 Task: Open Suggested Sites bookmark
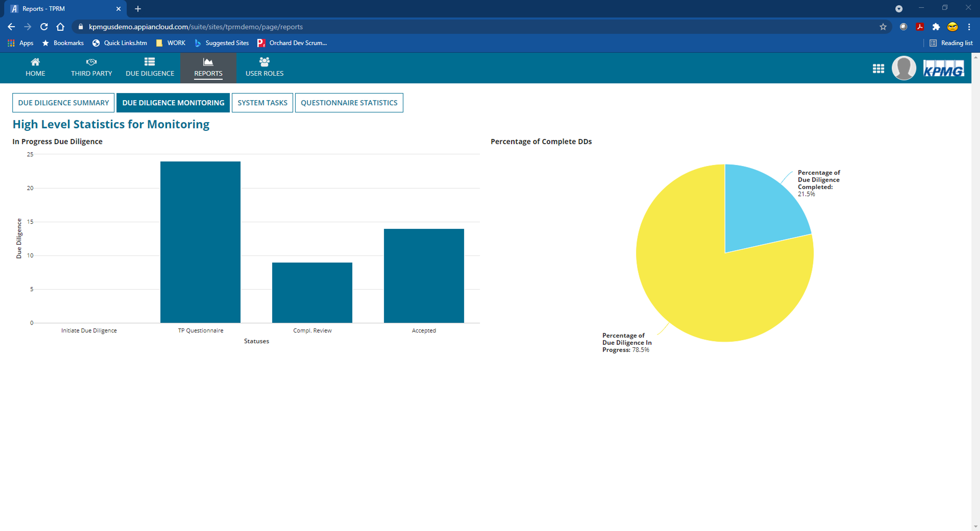222,43
